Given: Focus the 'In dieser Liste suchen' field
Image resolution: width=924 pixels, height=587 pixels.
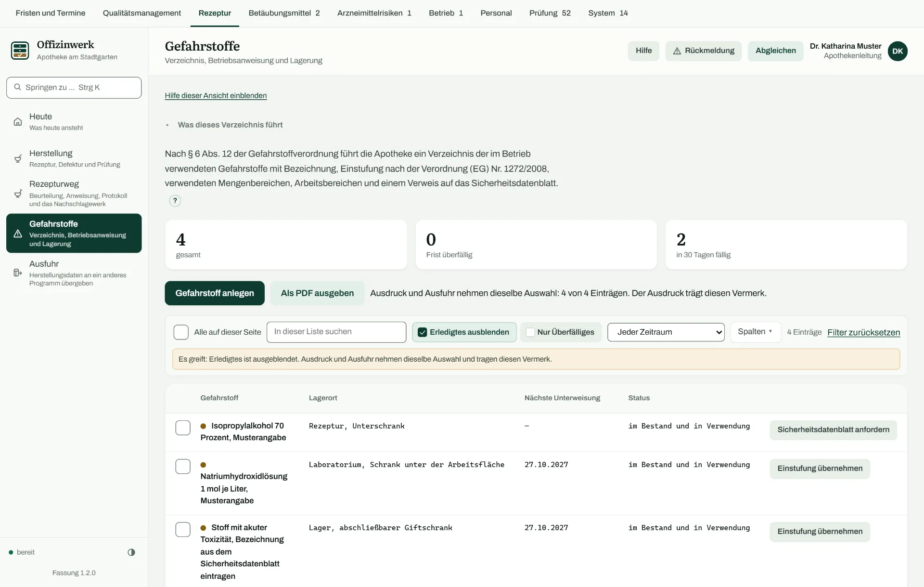Looking at the screenshot, I should [336, 332].
